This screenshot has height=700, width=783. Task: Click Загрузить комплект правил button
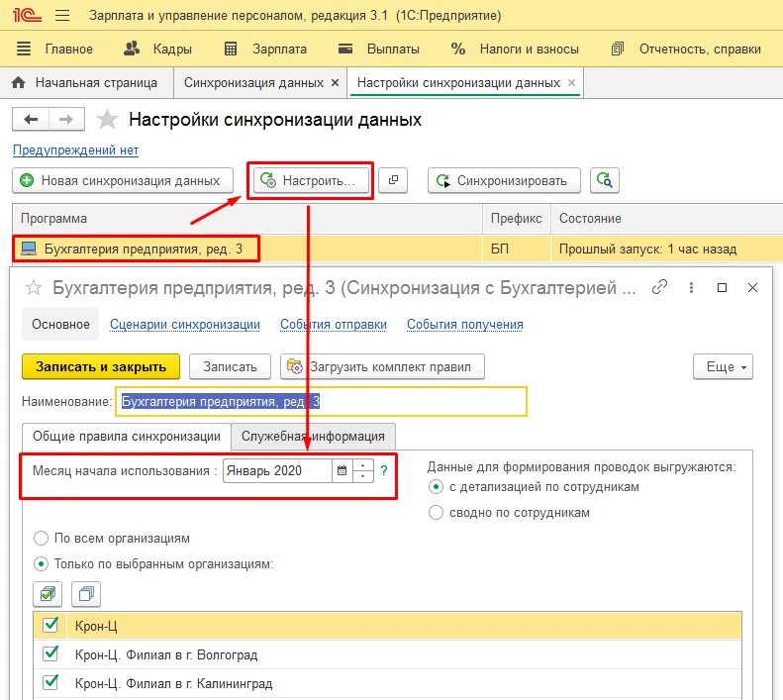pyautogui.click(x=382, y=366)
